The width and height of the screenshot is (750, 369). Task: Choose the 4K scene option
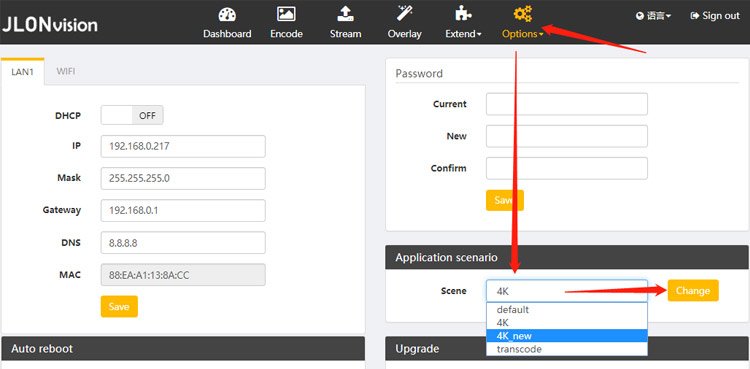tap(567, 323)
